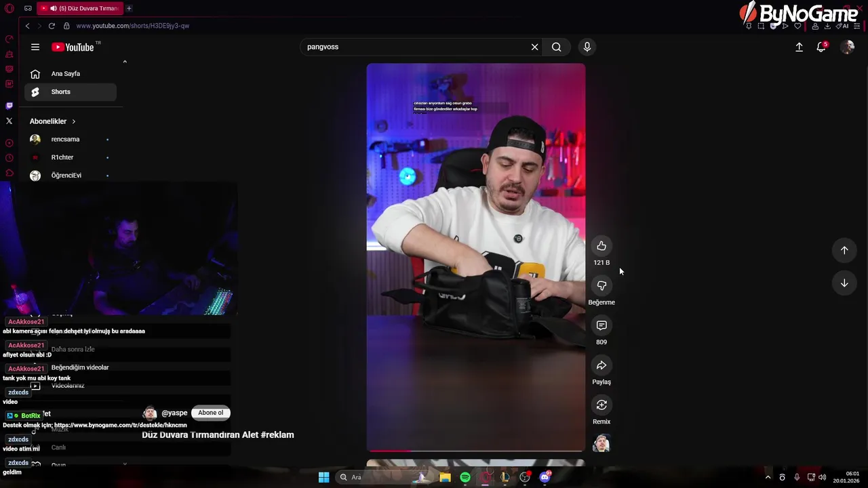This screenshot has height=488, width=868.
Task: Click the Remix button
Action: click(x=601, y=405)
